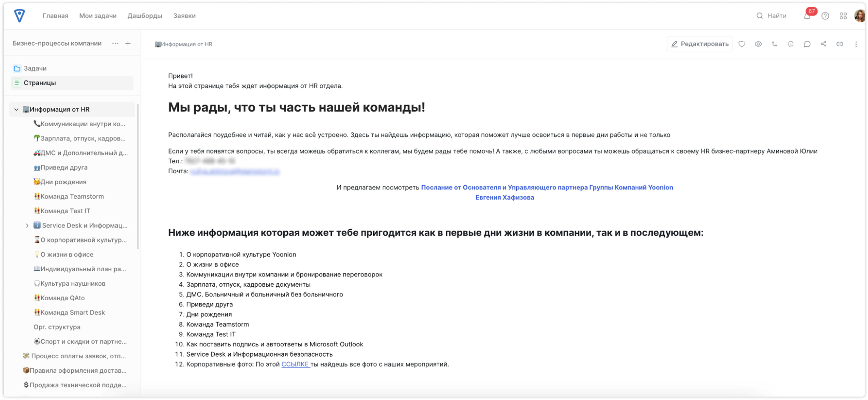Open Послание от Основателя link
This screenshot has height=400, width=868.
click(547, 192)
